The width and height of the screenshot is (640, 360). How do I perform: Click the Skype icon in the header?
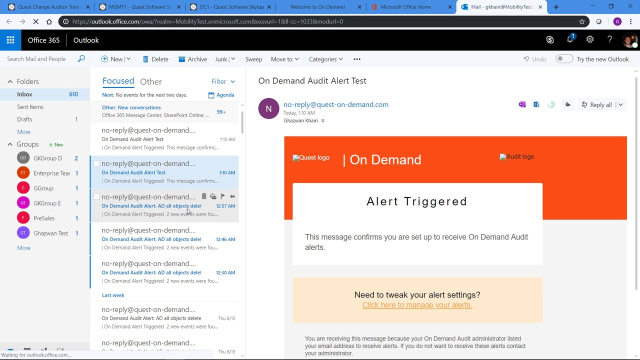tap(550, 40)
